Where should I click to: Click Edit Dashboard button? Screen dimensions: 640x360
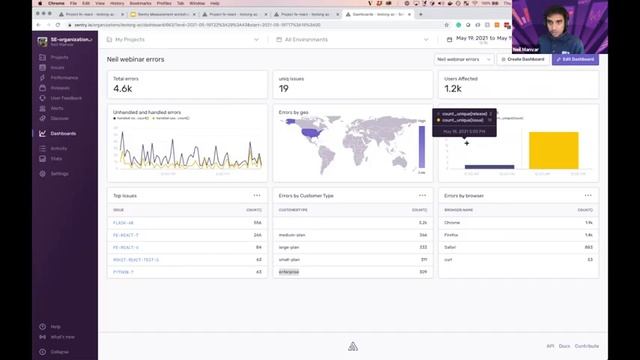(x=576, y=60)
